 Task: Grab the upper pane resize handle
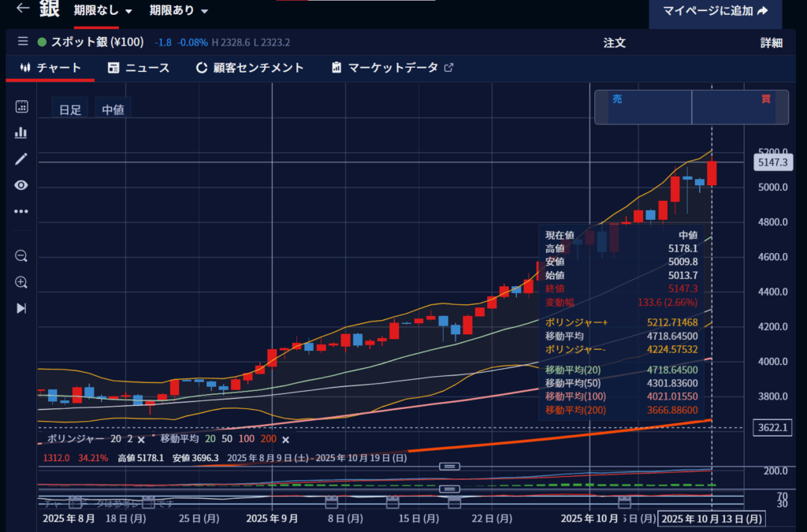(x=449, y=467)
